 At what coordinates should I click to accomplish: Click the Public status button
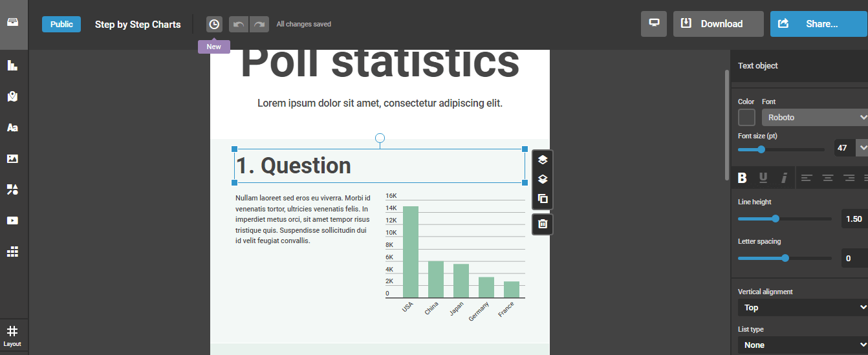click(x=61, y=24)
